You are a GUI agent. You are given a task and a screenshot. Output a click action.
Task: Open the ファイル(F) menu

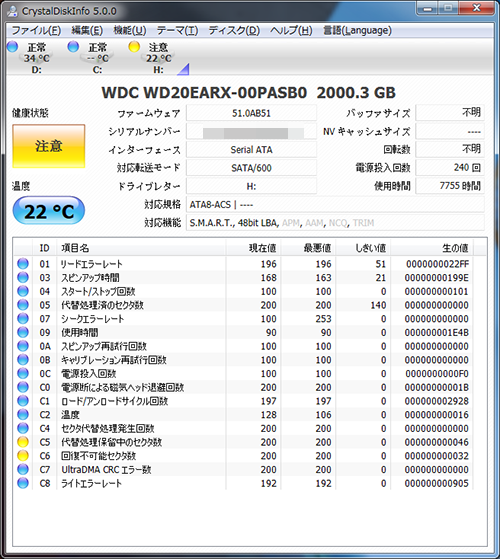(36, 31)
